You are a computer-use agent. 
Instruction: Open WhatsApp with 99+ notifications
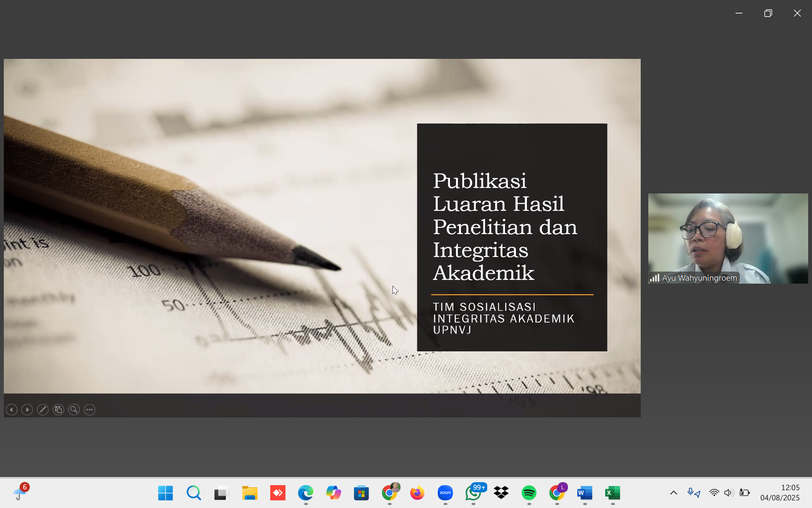(x=473, y=493)
